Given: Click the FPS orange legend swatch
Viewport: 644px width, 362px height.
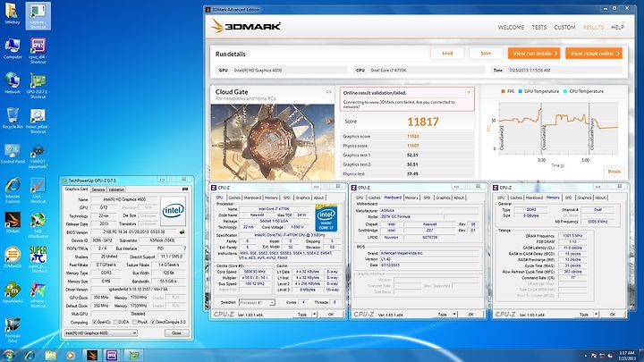Looking at the screenshot, I should (x=503, y=91).
